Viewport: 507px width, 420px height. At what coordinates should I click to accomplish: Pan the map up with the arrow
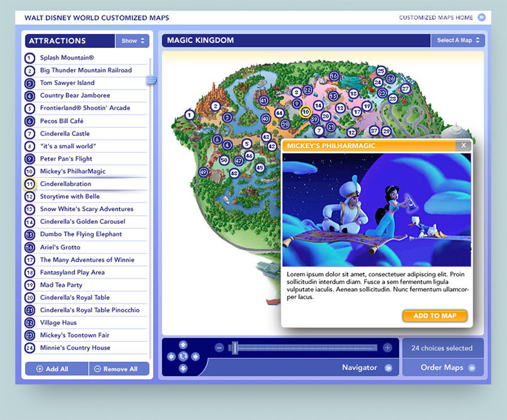pos(183,344)
